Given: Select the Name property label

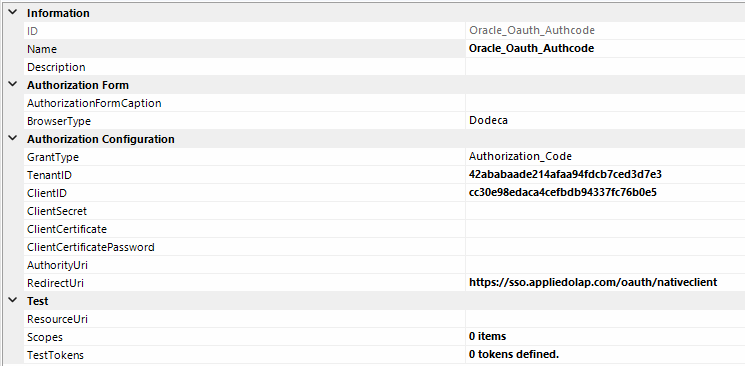Looking at the screenshot, I should (x=42, y=49).
